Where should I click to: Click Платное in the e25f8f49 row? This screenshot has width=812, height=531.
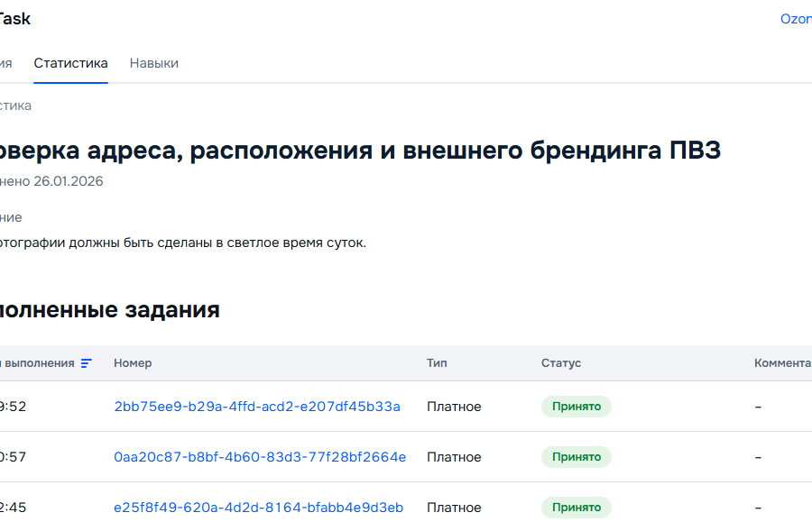click(x=454, y=508)
